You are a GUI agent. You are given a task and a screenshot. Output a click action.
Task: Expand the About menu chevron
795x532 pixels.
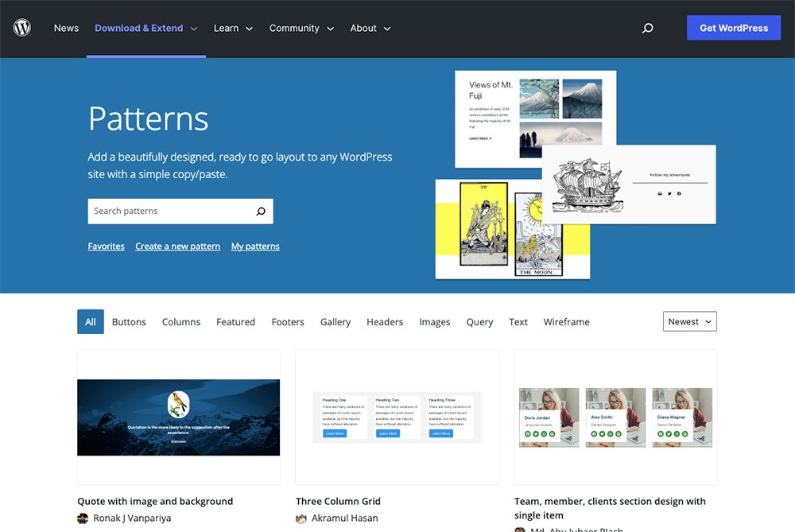click(x=387, y=29)
